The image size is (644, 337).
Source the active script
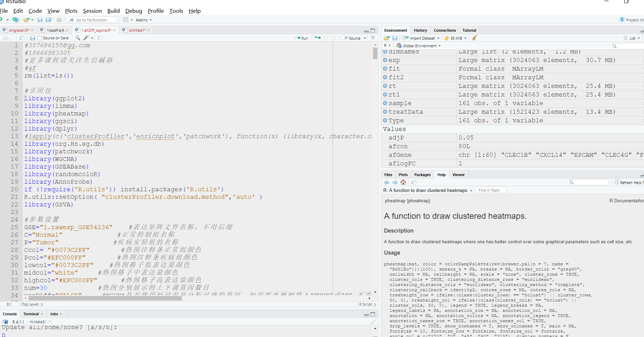(x=351, y=38)
